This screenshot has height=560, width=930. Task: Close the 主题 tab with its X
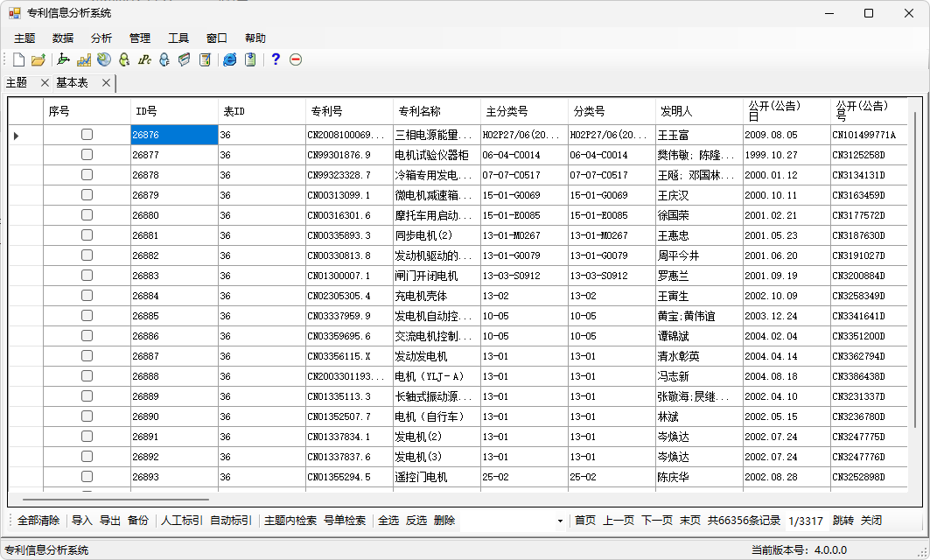tap(45, 83)
